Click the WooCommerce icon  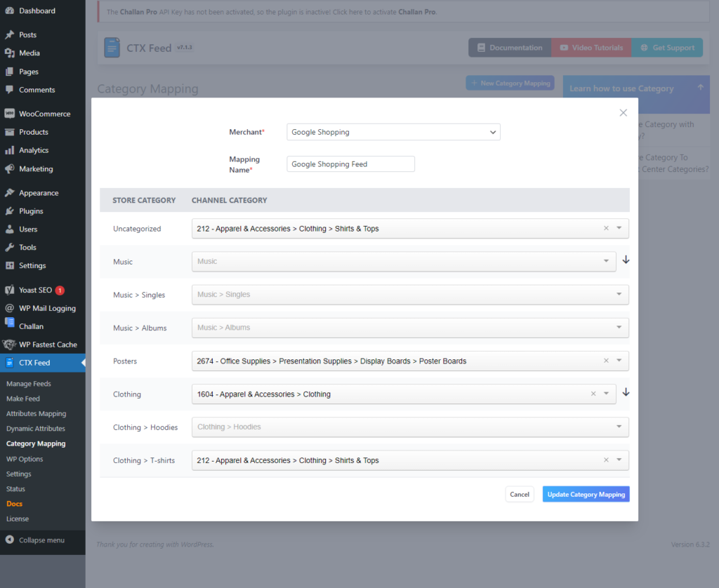[x=10, y=114]
